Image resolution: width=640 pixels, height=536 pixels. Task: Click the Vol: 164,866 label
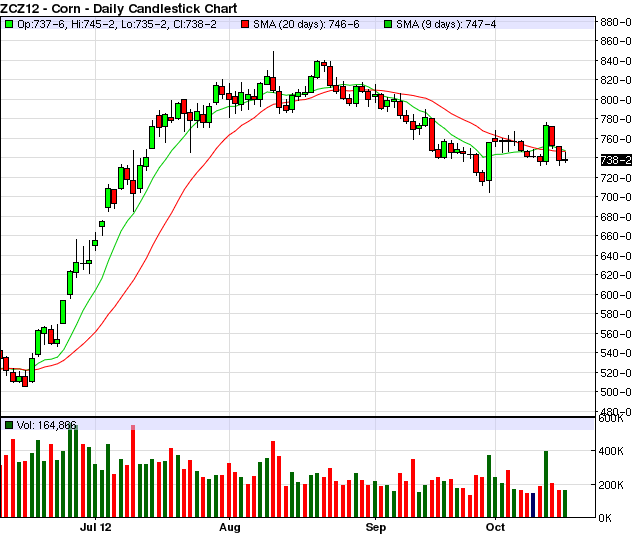pos(47,425)
